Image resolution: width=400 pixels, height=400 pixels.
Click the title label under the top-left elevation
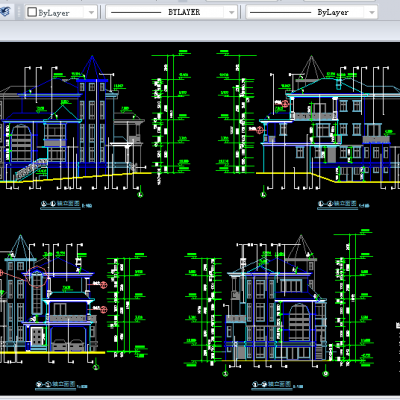click(x=61, y=203)
